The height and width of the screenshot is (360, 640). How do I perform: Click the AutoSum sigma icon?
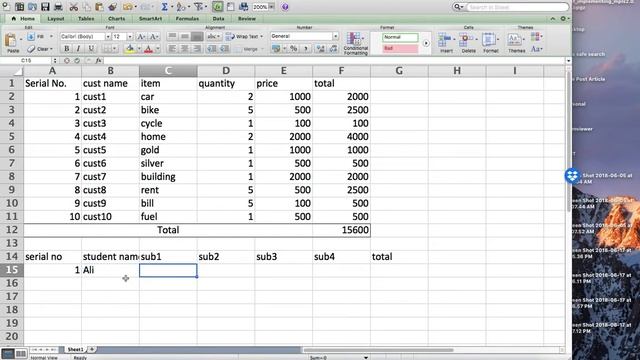[x=164, y=7]
